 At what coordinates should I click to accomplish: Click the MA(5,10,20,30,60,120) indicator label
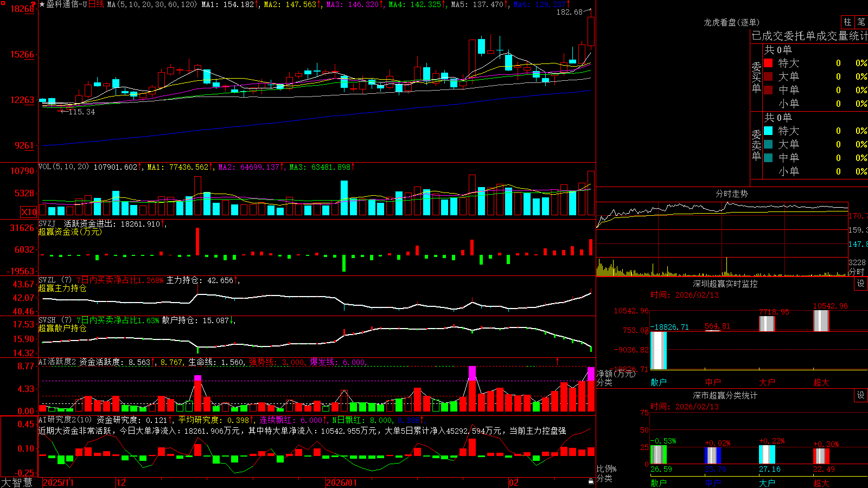(x=152, y=4)
